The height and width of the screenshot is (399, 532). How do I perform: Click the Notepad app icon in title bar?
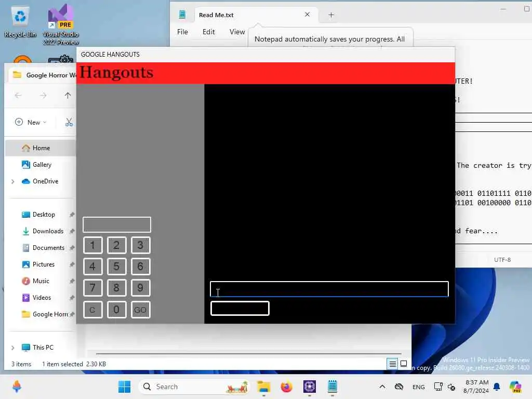tap(182, 14)
